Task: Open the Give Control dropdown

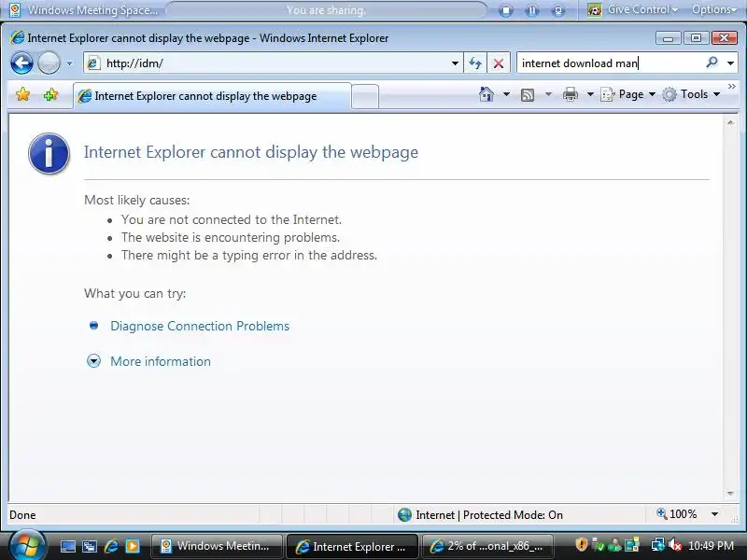Action: click(x=633, y=9)
